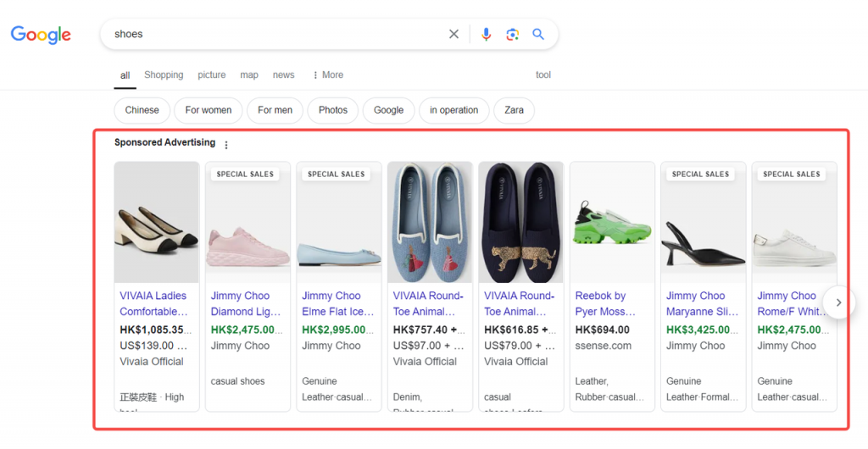Open the pink Jimmy Choo Diamond sneaker image
The width and height of the screenshot is (868, 449).
[248, 222]
